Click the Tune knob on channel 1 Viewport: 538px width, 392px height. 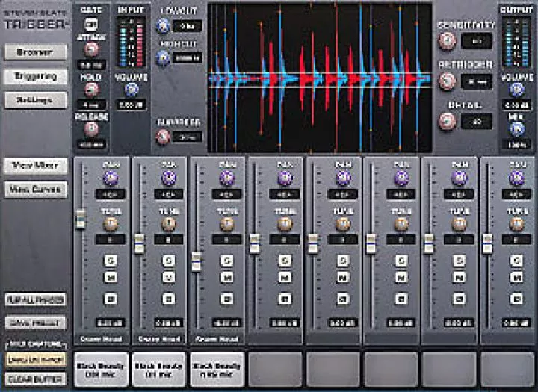tap(111, 224)
